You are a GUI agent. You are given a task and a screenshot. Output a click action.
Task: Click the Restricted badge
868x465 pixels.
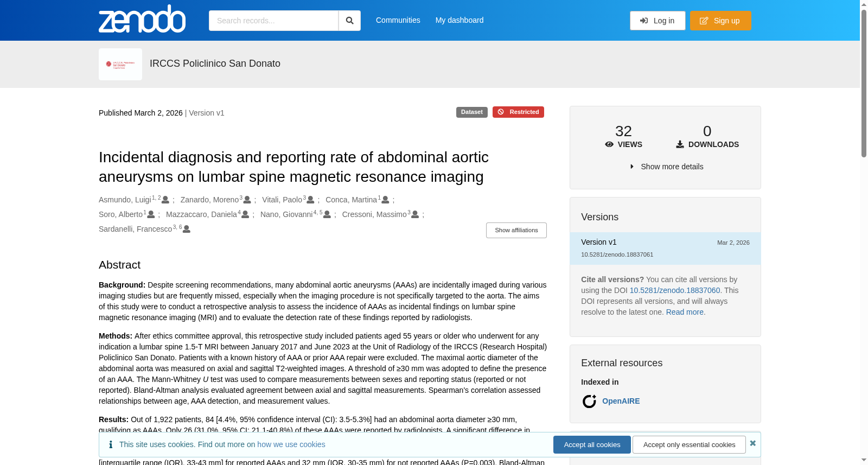518,112
